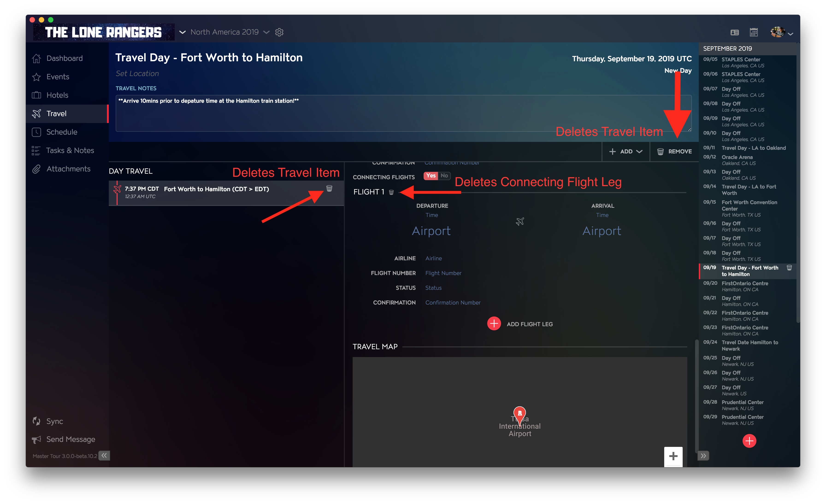Click inside the Travel Notes text box
This screenshot has height=504, width=826.
point(403,113)
